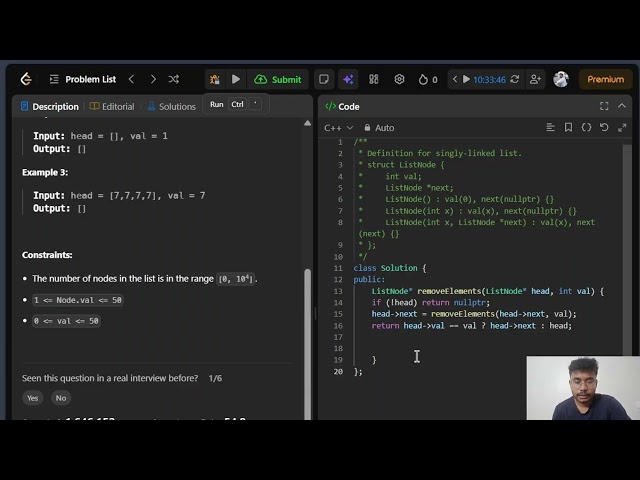Reset the timer refresh icon

click(515, 79)
